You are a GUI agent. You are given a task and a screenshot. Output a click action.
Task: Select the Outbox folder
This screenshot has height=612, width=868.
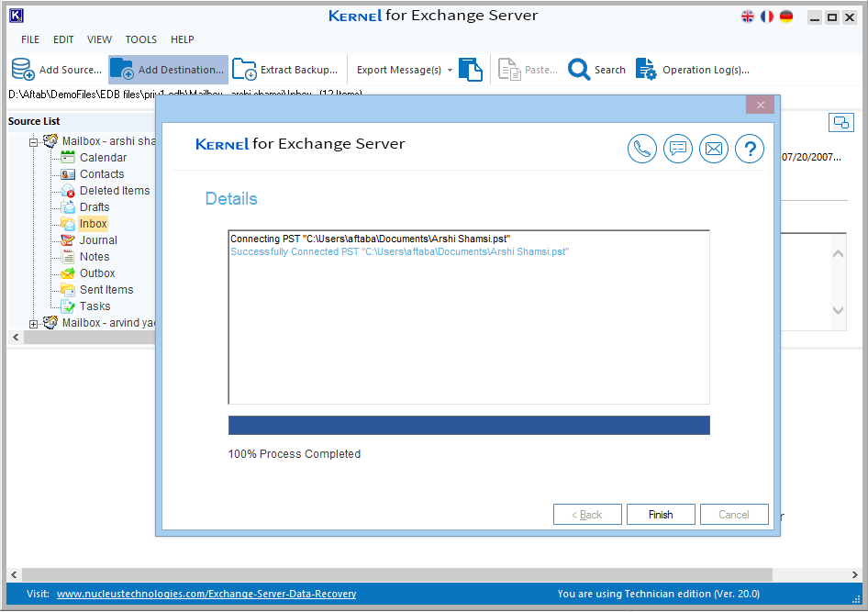coord(97,273)
